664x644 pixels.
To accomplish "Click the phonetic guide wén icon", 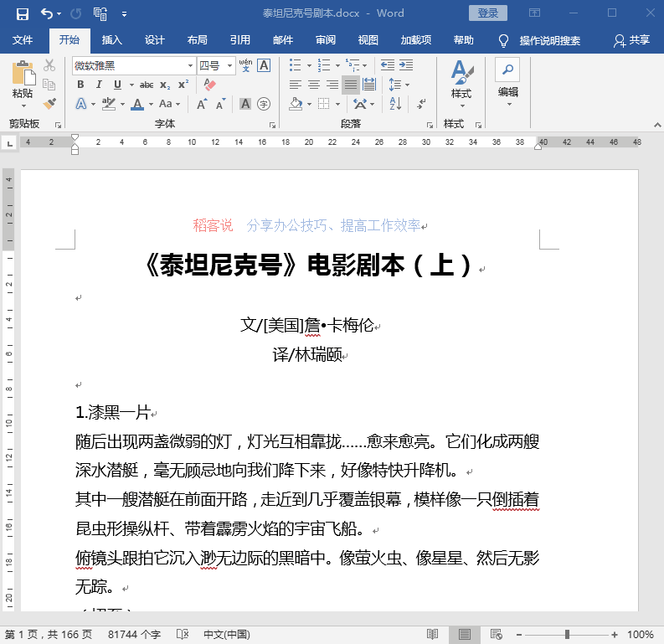I will pyautogui.click(x=245, y=65).
